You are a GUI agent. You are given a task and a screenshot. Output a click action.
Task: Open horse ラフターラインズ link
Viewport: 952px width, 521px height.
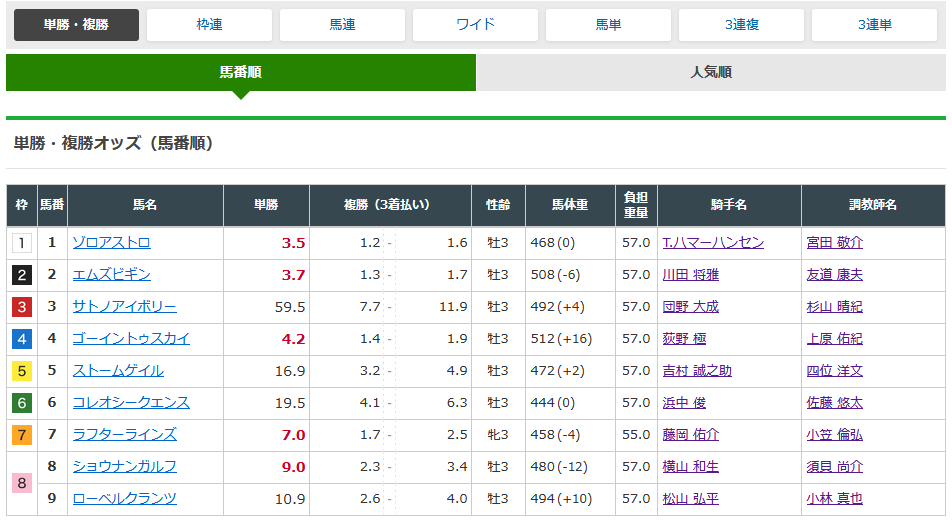[124, 435]
